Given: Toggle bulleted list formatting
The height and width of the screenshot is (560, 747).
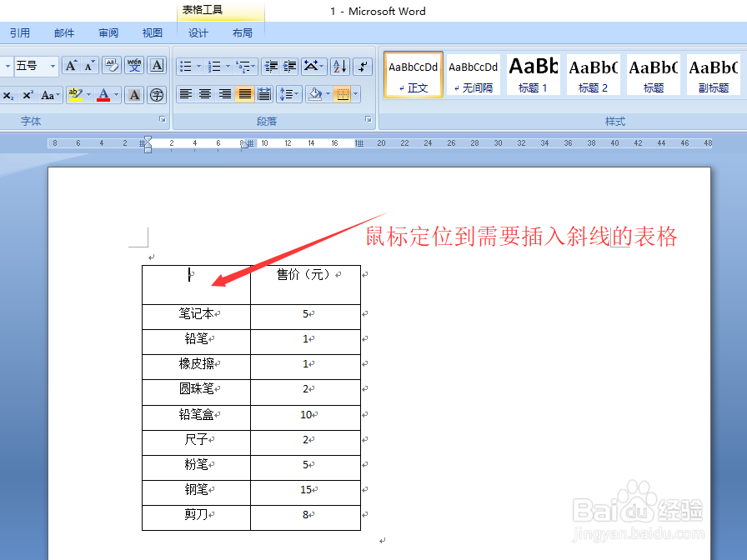Looking at the screenshot, I should coord(186,66).
